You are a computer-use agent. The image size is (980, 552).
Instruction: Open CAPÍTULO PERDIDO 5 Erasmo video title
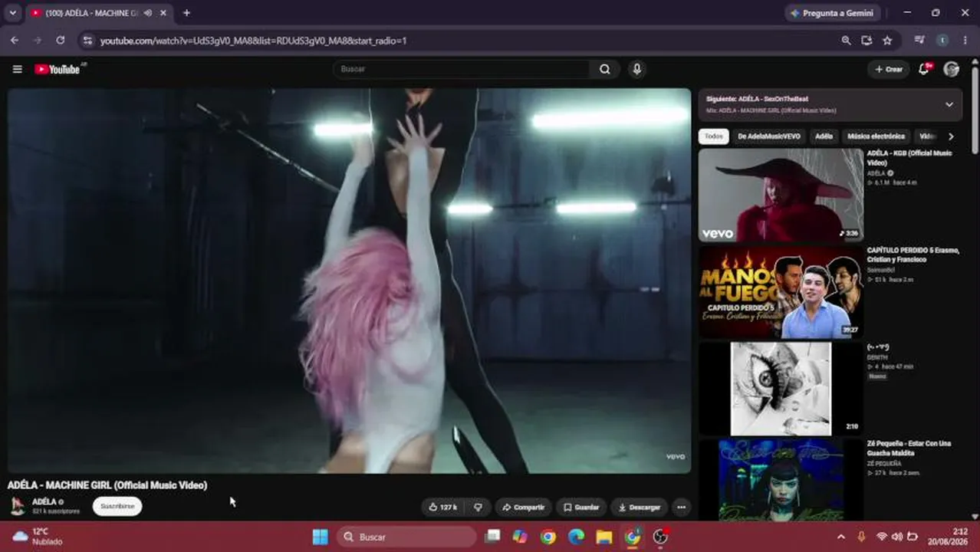coord(913,255)
